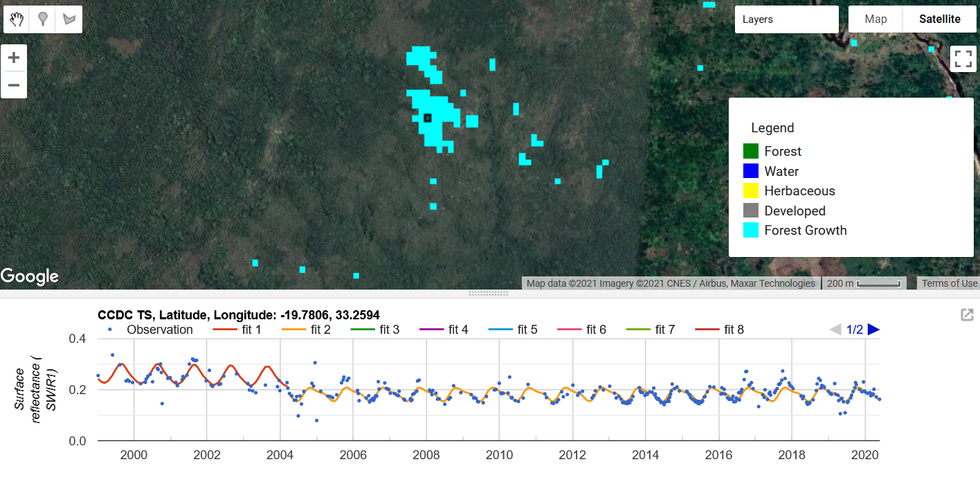Switch to Satellite view

939,19
